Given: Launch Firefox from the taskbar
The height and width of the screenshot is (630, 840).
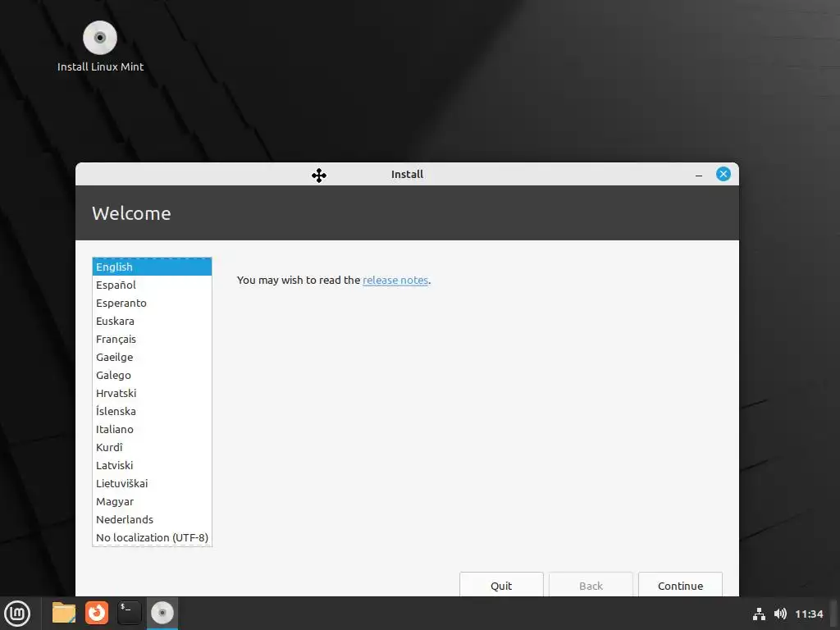Looking at the screenshot, I should tap(97, 613).
